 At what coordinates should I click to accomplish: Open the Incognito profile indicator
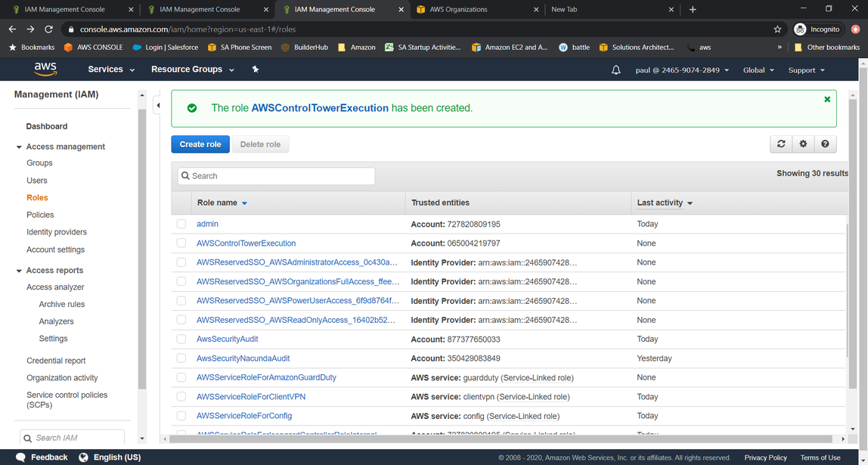point(817,29)
